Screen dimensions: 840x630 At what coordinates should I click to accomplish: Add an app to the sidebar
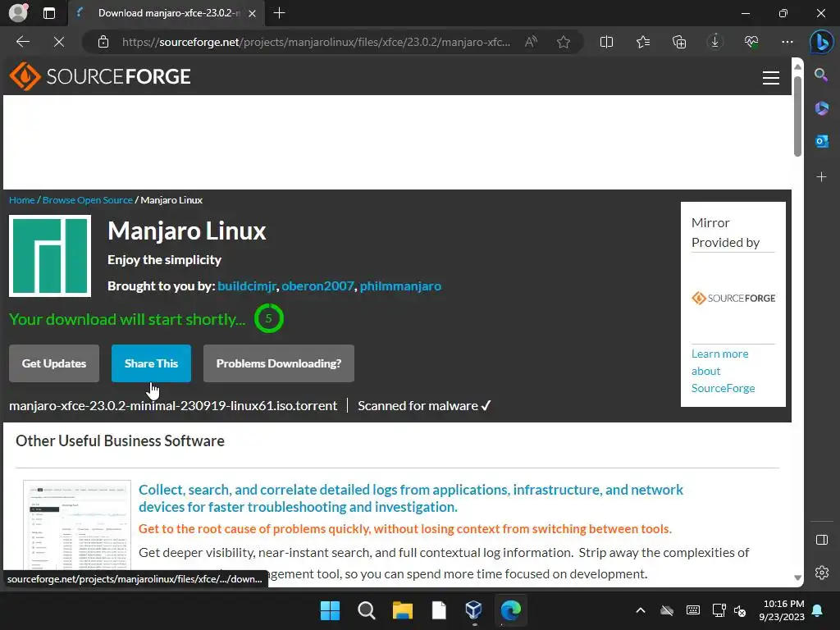pos(821,177)
